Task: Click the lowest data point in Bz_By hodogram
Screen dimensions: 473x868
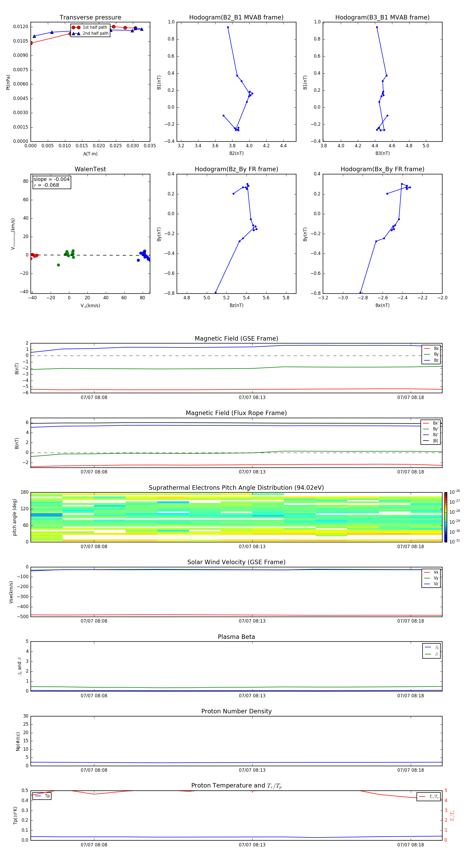Action: tap(215, 292)
